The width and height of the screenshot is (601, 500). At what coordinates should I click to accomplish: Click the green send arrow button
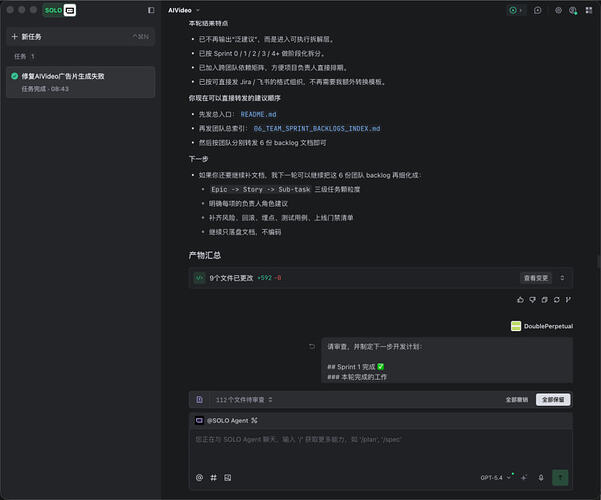coord(560,478)
